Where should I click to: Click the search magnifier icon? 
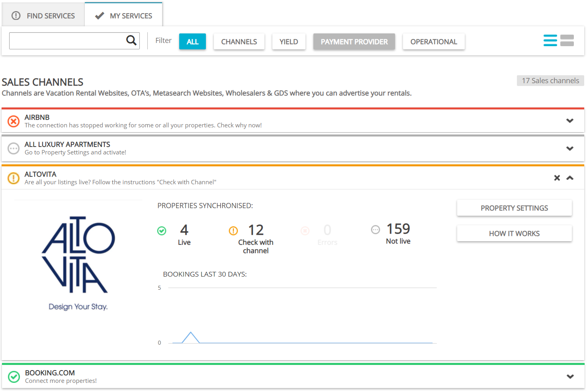131,40
